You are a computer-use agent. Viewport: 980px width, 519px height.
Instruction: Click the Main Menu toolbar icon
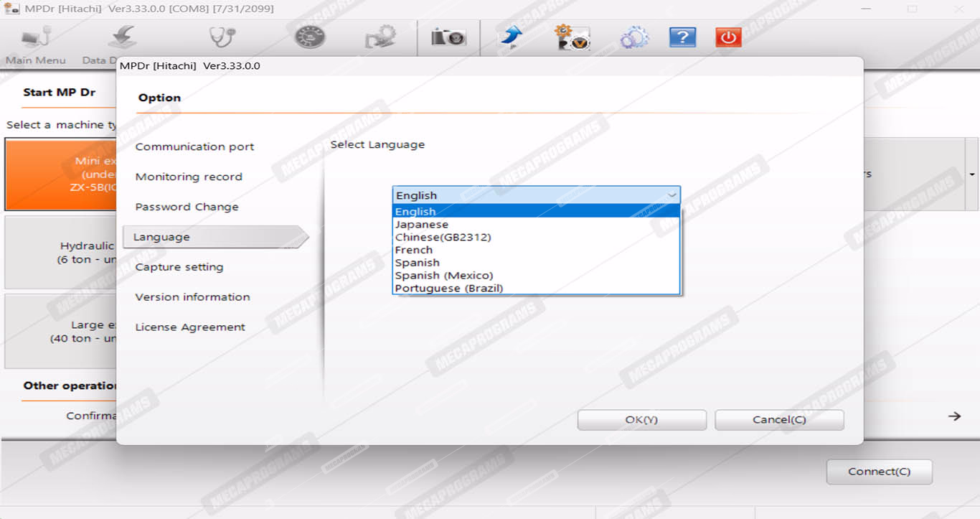click(x=35, y=38)
